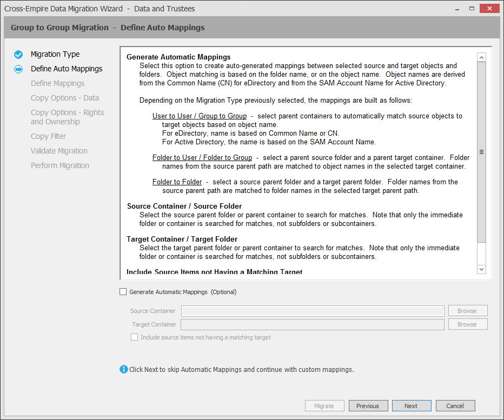The height and width of the screenshot is (420, 504).
Task: Go to the Copy Filter step
Action: [48, 136]
